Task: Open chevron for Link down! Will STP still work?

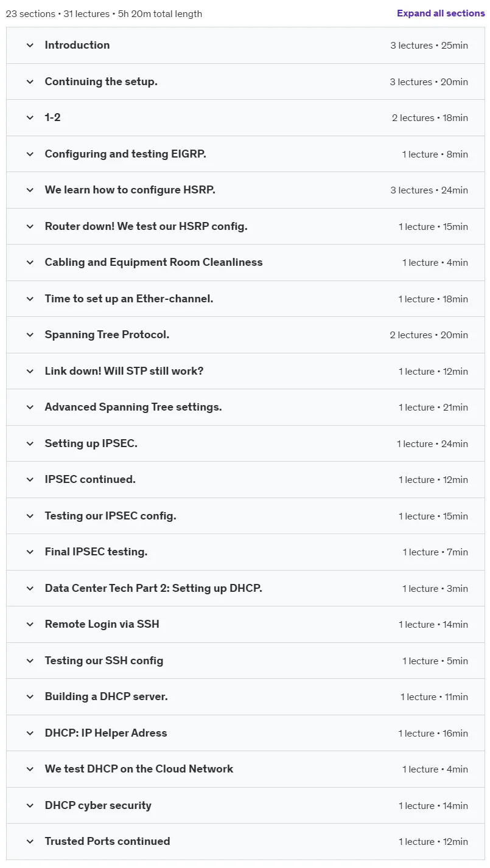Action: pyautogui.click(x=30, y=371)
